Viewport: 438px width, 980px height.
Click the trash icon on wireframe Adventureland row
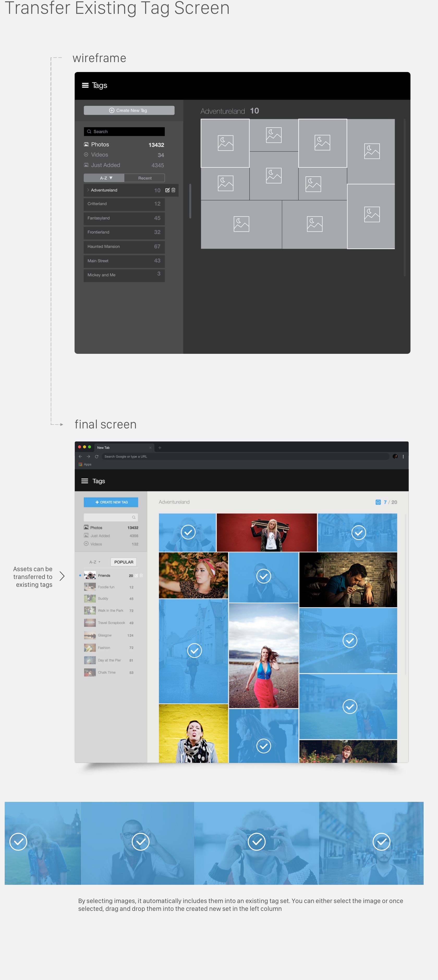click(x=173, y=190)
